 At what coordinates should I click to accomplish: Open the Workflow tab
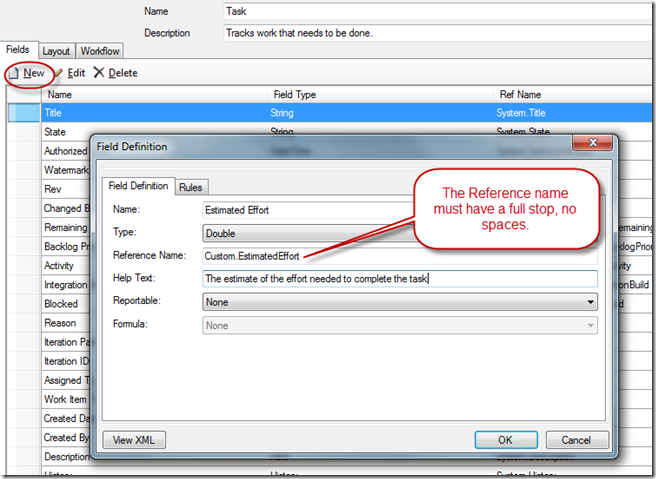point(100,51)
